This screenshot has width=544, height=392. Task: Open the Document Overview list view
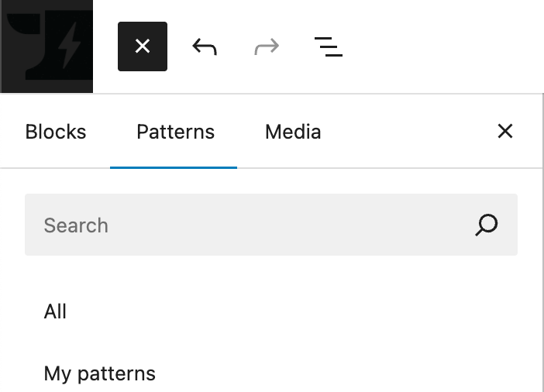(329, 46)
